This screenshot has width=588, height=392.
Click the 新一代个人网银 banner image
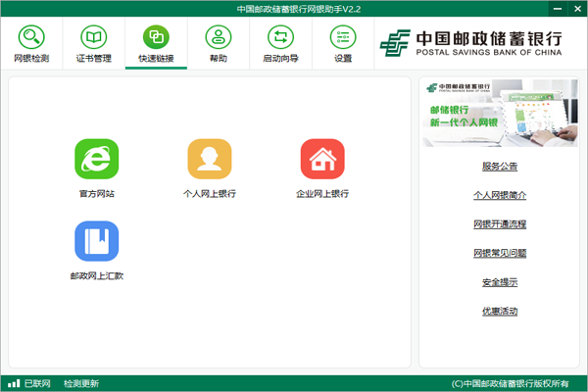(x=500, y=113)
